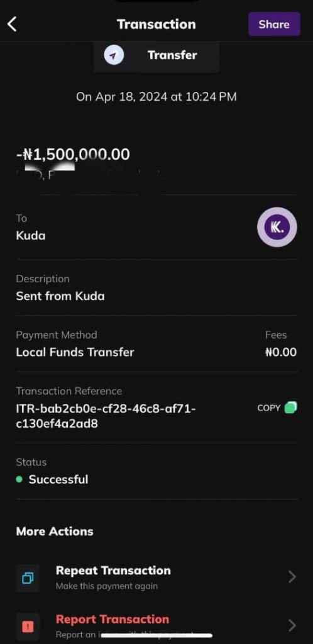Image resolution: width=313 pixels, height=644 pixels.
Task: Tap the purple Share button
Action: click(x=274, y=25)
